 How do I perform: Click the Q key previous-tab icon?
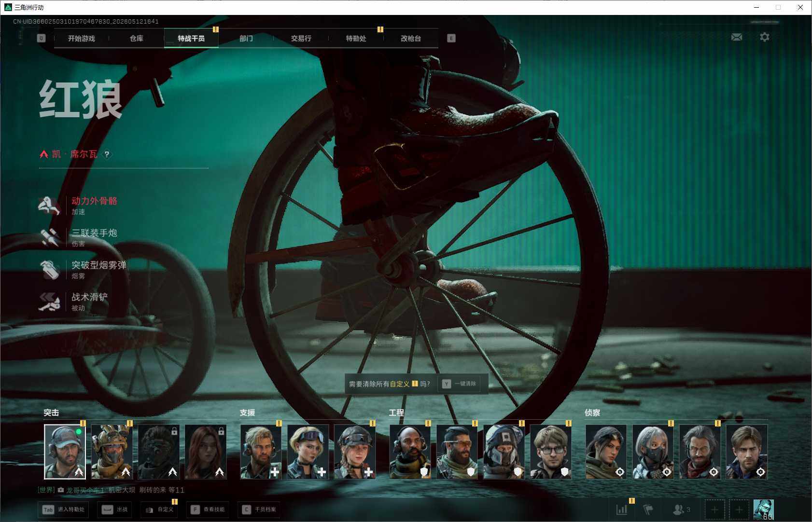click(42, 38)
